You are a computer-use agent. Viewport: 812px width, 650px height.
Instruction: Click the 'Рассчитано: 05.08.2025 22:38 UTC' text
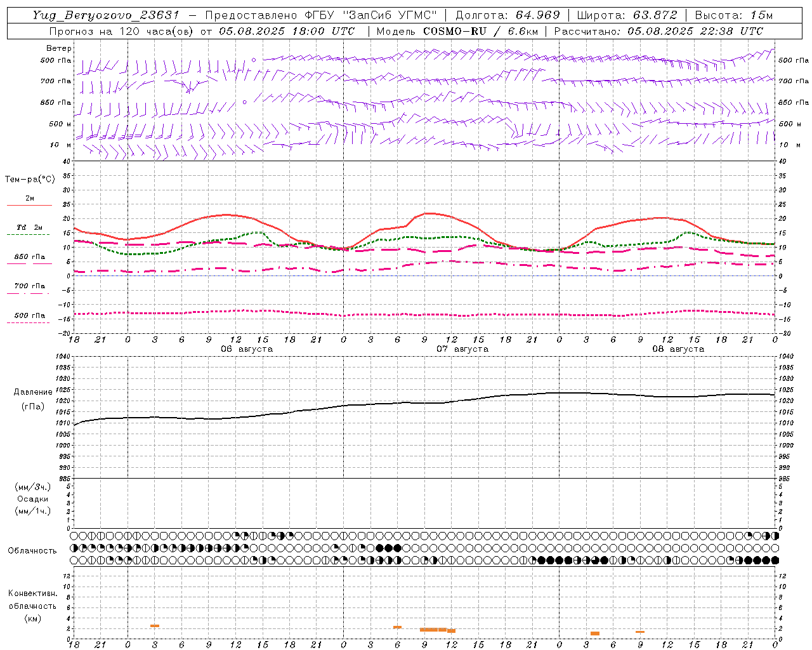(658, 31)
